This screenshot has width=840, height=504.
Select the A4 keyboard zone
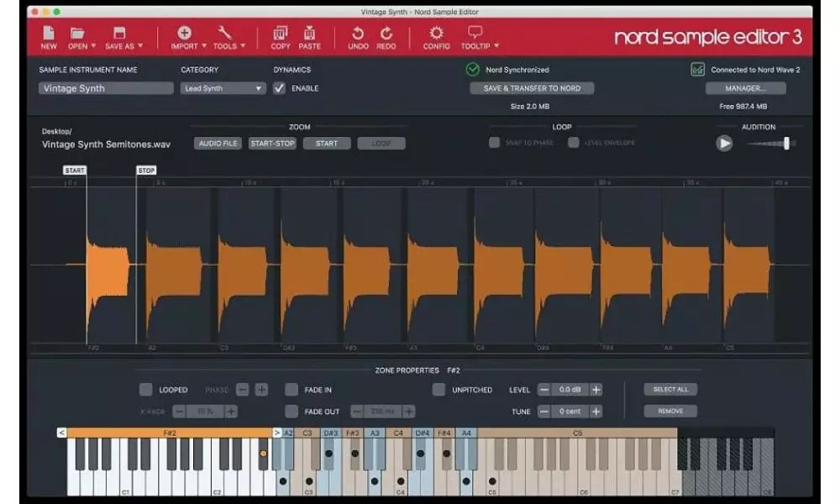pyautogui.click(x=466, y=433)
